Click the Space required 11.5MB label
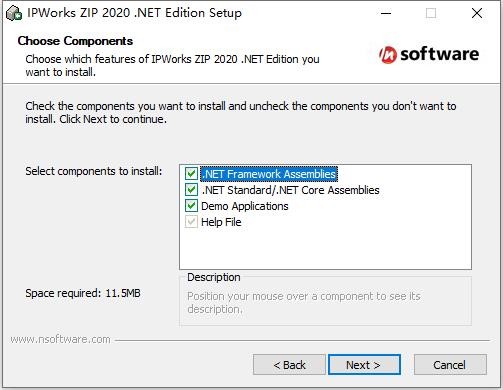The height and width of the screenshot is (390, 503). (83, 293)
